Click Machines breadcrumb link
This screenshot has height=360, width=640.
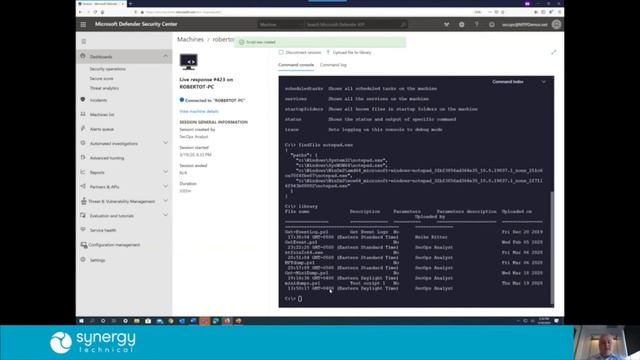click(x=190, y=39)
